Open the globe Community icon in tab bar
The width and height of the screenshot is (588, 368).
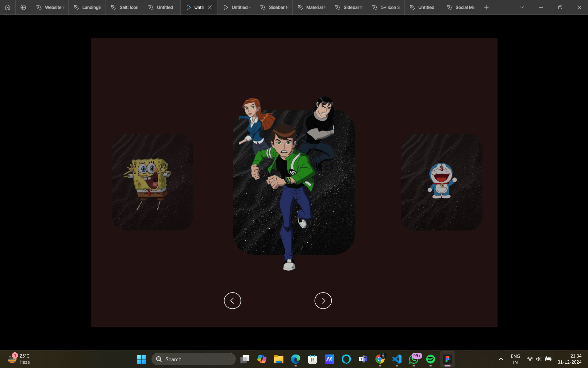(23, 7)
